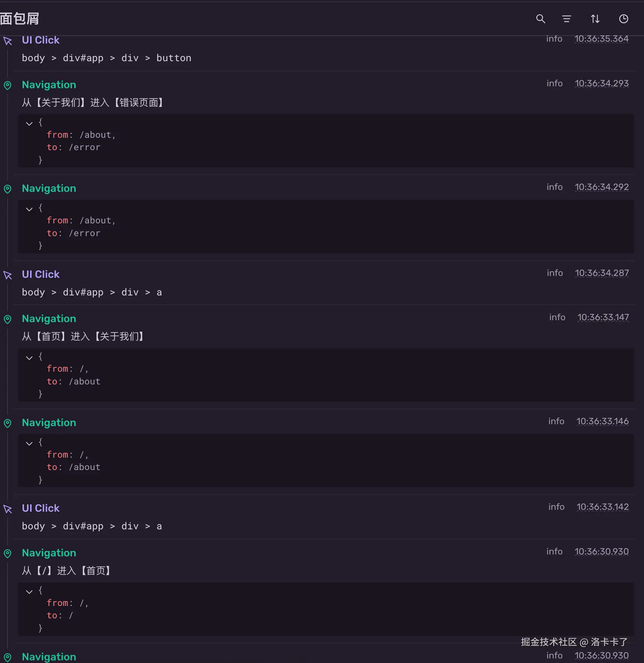Click the cursor icon beside the 10:36:33.142 UI Click
The height and width of the screenshot is (663, 644).
point(8,509)
